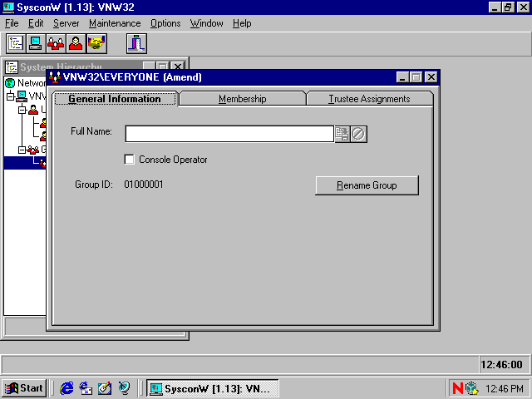Open the Help menu
Screen dimensions: 532x399
click(242, 23)
